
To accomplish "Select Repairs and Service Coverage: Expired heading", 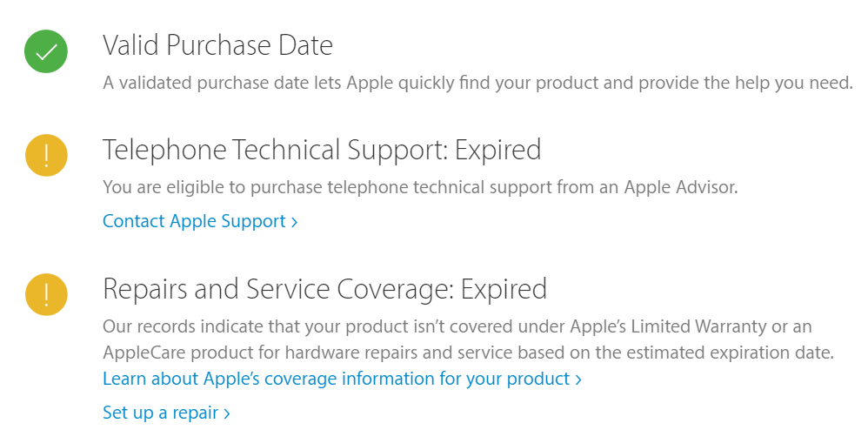I will point(325,289).
